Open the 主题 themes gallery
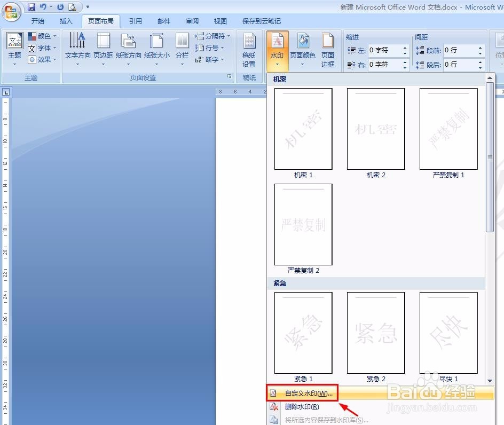 15,49
